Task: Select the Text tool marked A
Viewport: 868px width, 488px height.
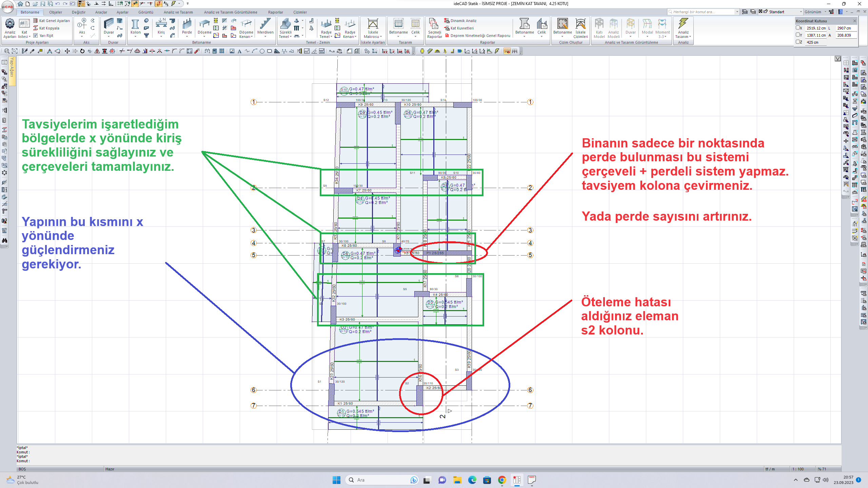Action: pyautogui.click(x=239, y=51)
